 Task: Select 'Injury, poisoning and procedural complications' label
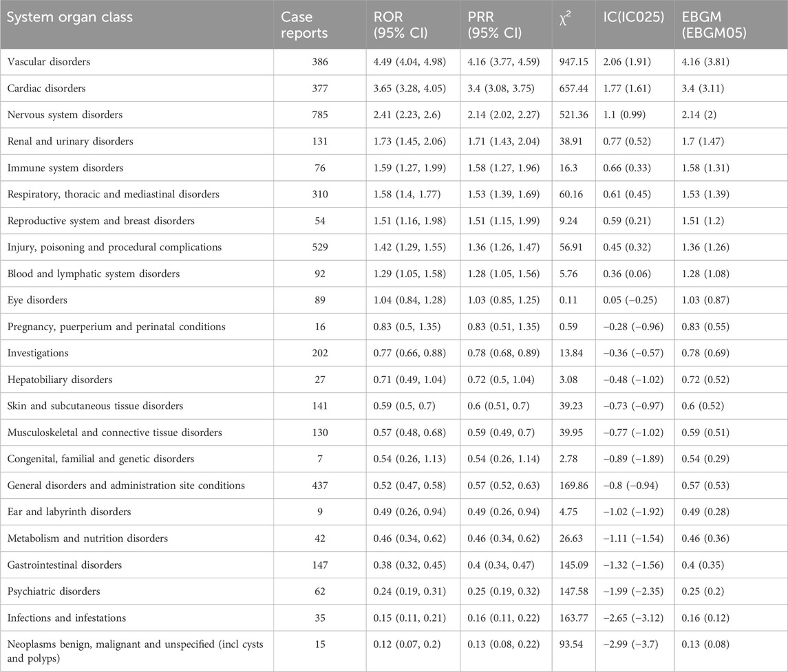(x=114, y=248)
